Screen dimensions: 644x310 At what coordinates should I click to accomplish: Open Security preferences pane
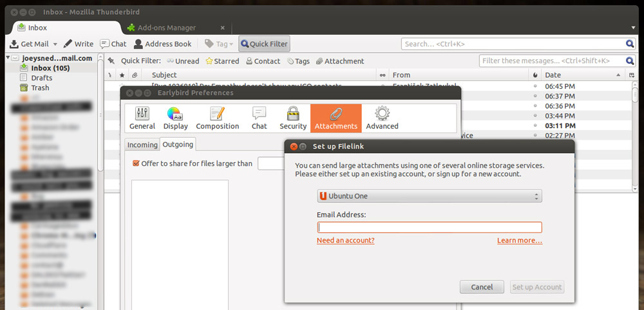point(293,118)
